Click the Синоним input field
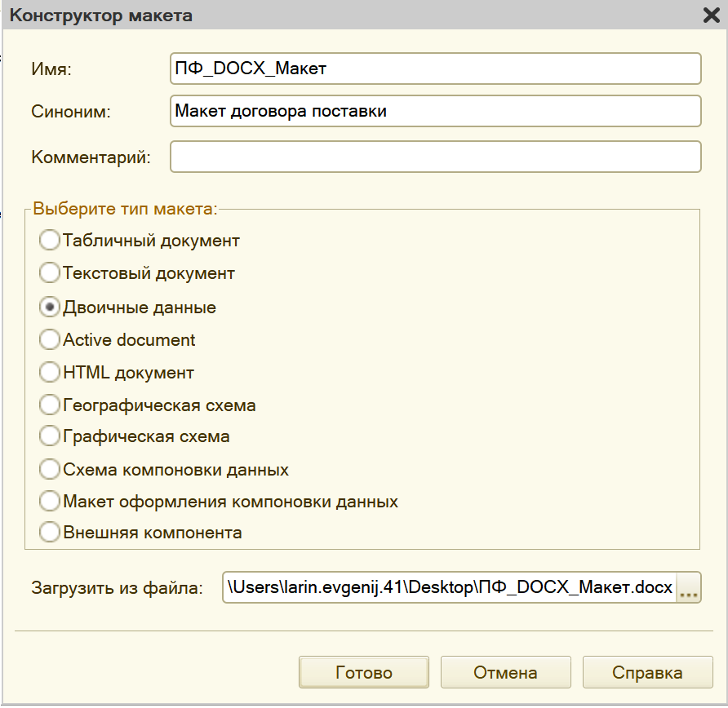Image resolution: width=728 pixels, height=708 pixels. tap(435, 111)
